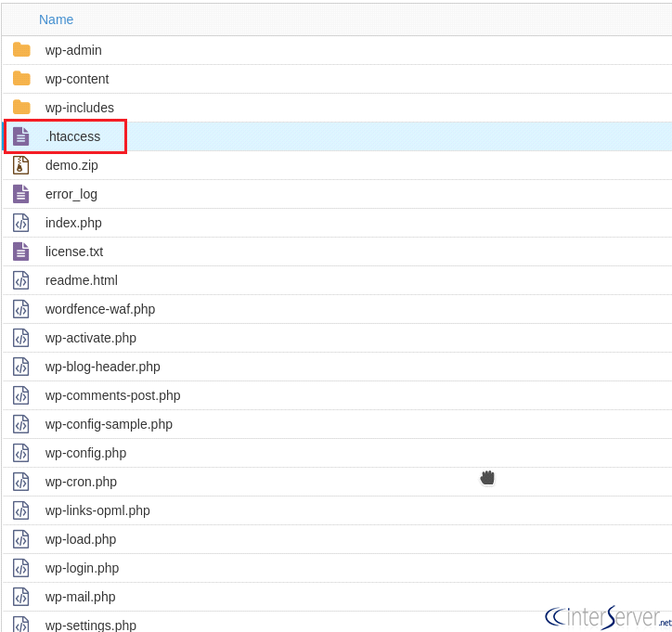Click the wp-settings.php file icon
This screenshot has height=632, width=672.
pos(21,624)
